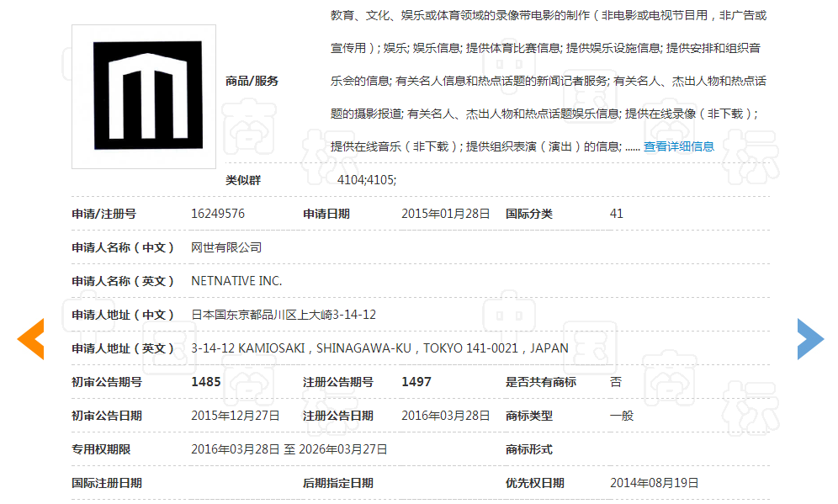Select similar group codes 4104;4105;
Image resolution: width=838 pixels, height=504 pixels.
[x=367, y=180]
